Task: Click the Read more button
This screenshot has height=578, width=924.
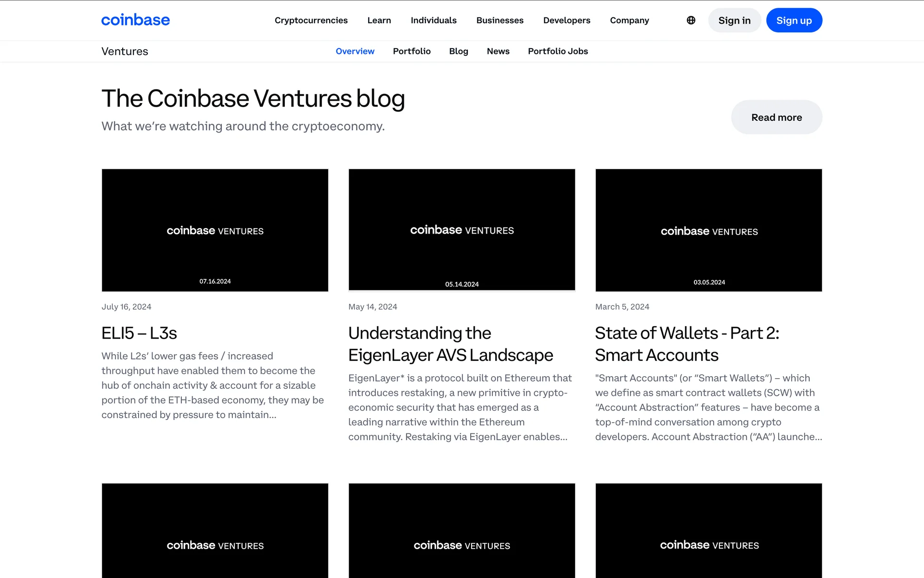Action: pyautogui.click(x=776, y=118)
